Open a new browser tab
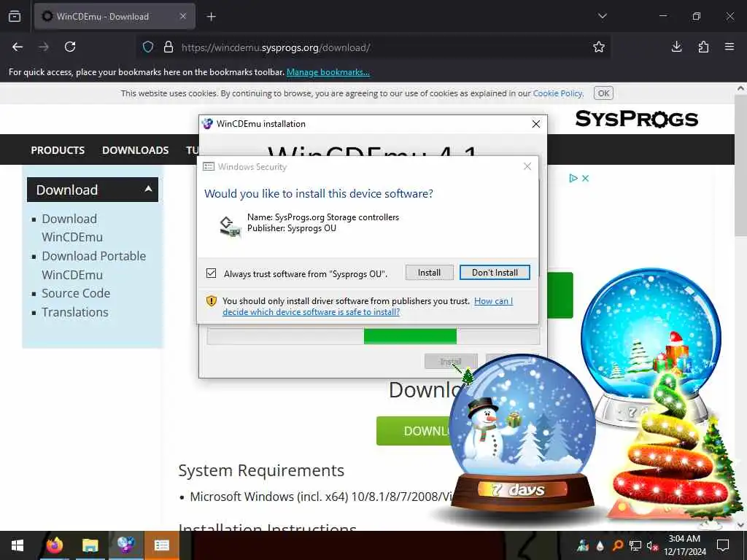Screen dimensions: 747x560 tap(211, 17)
